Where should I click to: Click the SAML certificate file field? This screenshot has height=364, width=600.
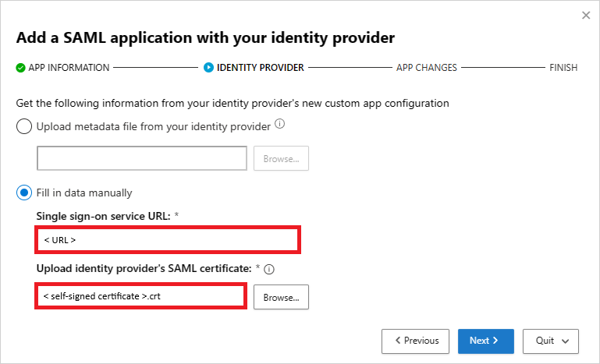(140, 297)
